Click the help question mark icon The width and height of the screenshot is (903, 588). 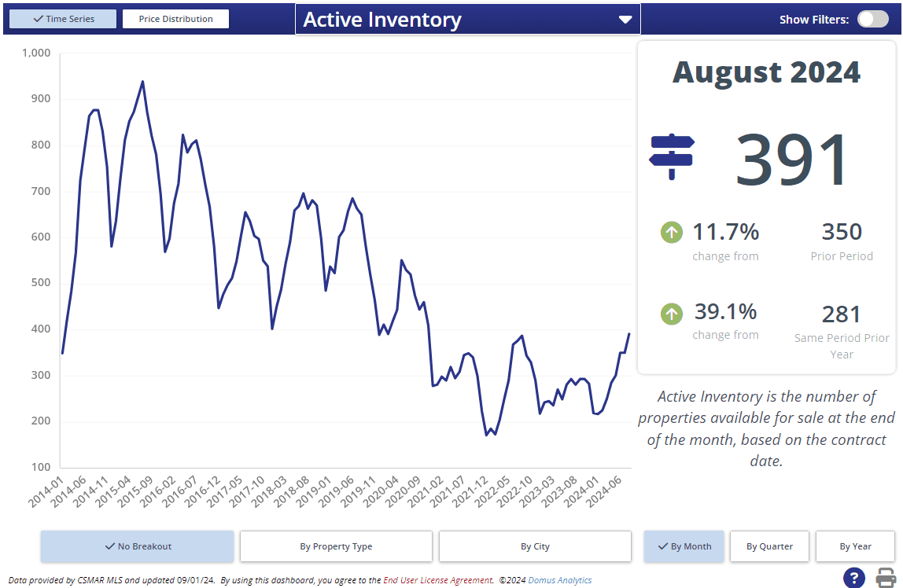853,578
